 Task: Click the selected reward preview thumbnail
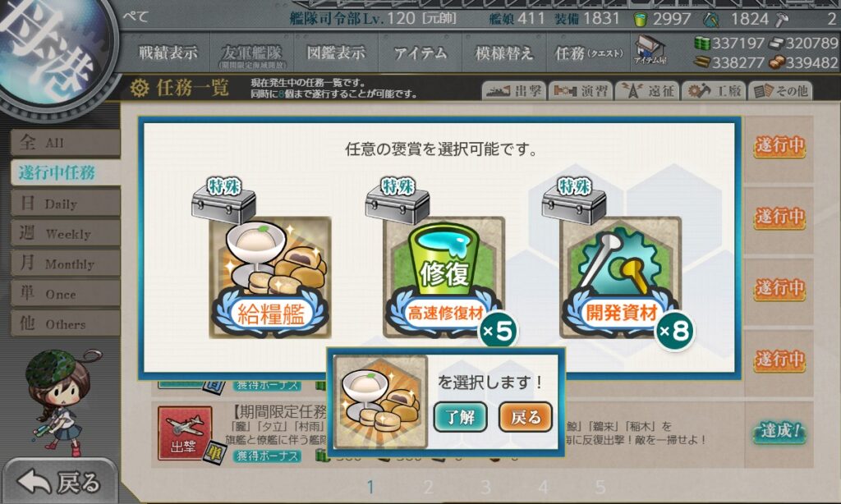[x=380, y=402]
